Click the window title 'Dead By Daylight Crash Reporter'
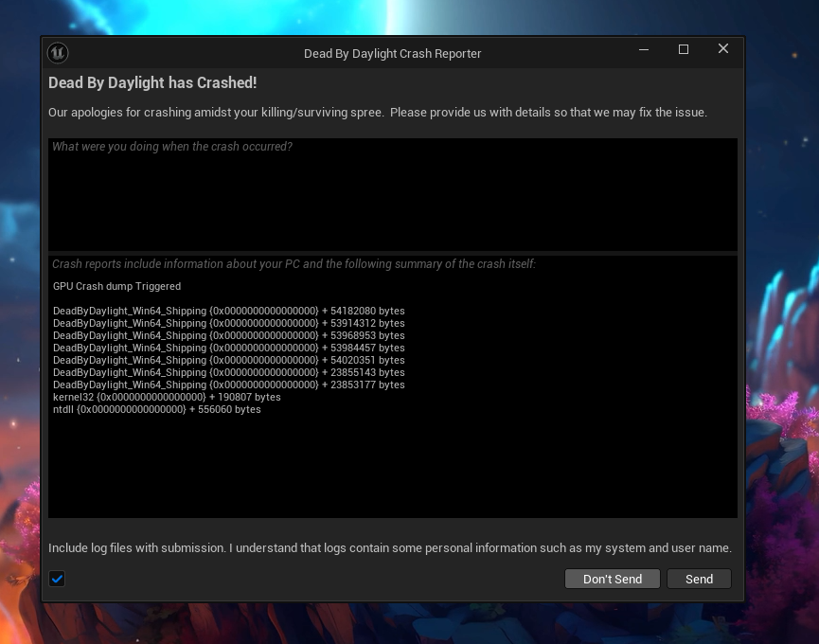 click(x=392, y=53)
